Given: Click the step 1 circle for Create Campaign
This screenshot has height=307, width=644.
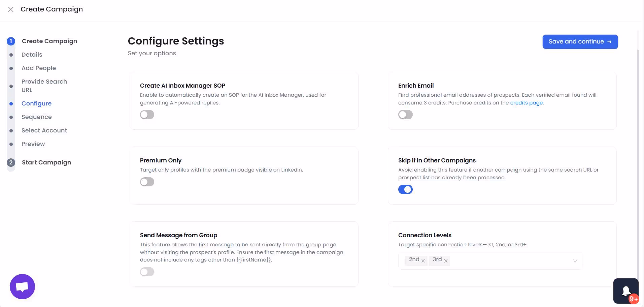Looking at the screenshot, I should coord(10,41).
